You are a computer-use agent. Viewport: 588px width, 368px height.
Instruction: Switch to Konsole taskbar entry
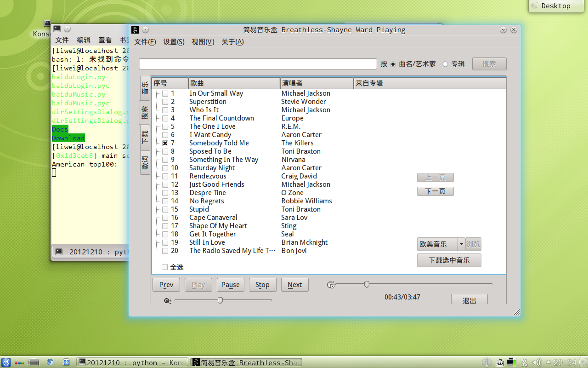coord(132,362)
